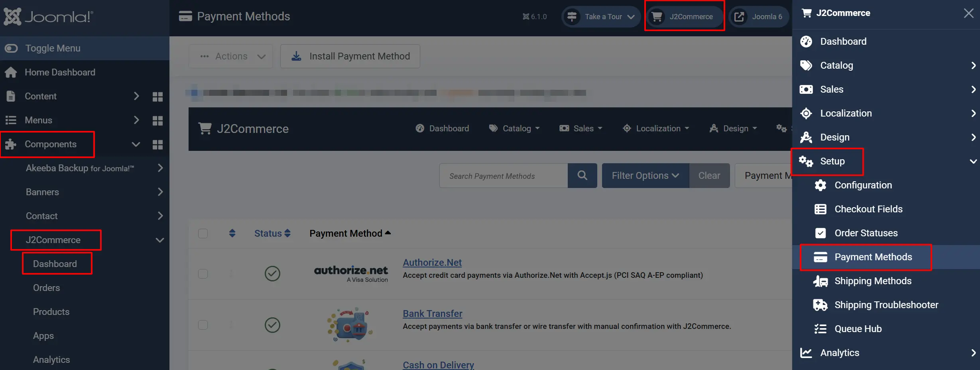
Task: Tick the select-all checkbox in table header
Action: coord(203,233)
